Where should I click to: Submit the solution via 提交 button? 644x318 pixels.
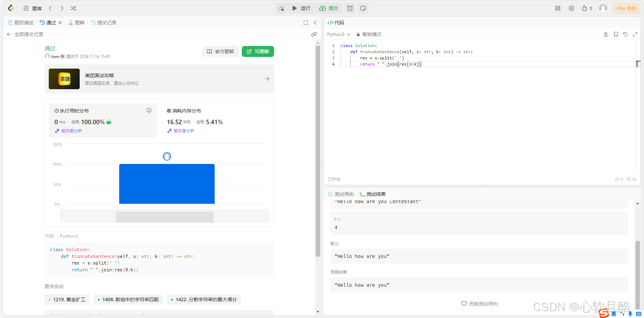(x=329, y=8)
